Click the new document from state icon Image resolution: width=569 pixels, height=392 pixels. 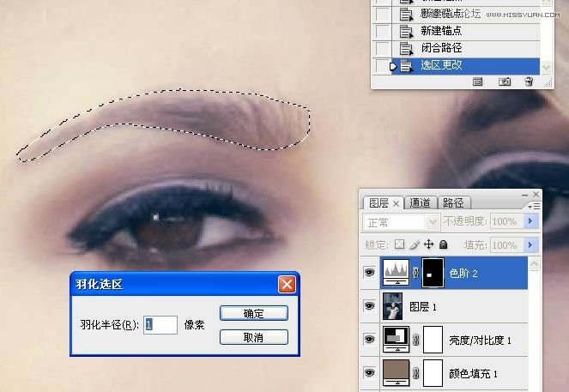478,81
